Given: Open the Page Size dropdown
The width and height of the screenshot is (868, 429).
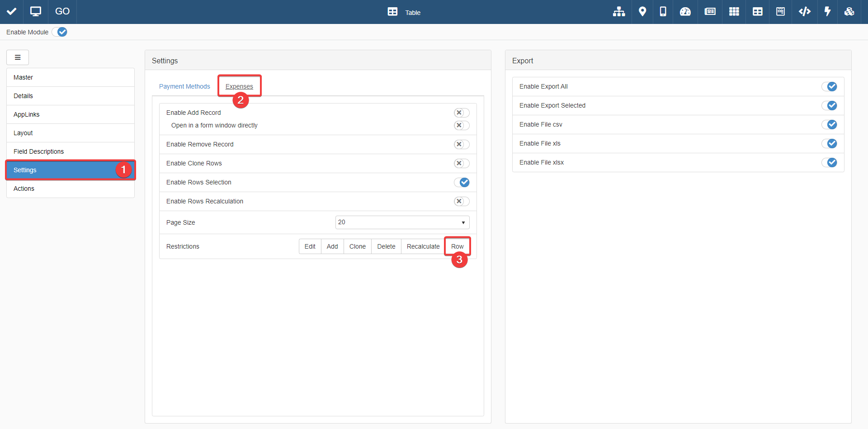Looking at the screenshot, I should coord(402,222).
